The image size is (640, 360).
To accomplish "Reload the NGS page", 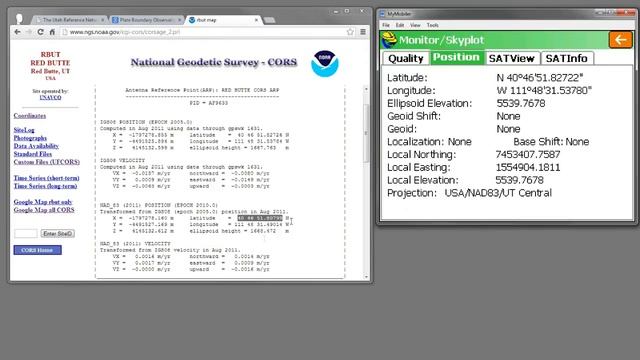I will 40,32.
